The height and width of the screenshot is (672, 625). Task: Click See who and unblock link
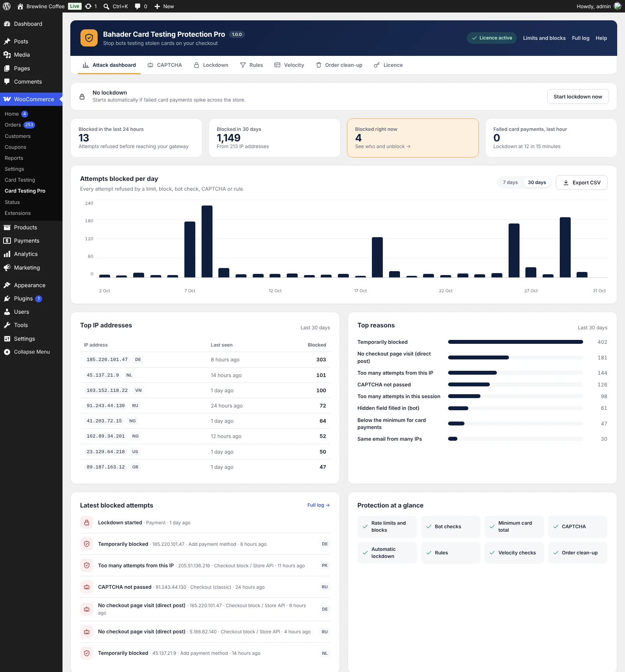382,147
